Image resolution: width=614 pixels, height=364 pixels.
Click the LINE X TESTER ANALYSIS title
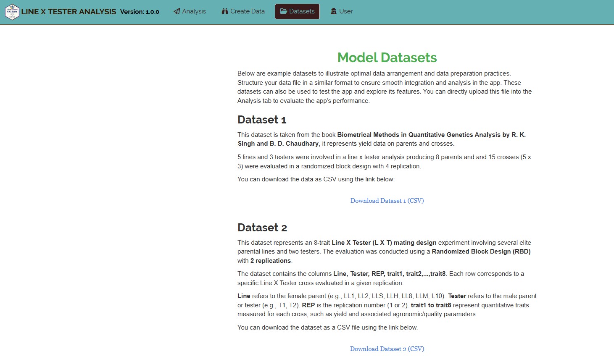[x=69, y=12]
